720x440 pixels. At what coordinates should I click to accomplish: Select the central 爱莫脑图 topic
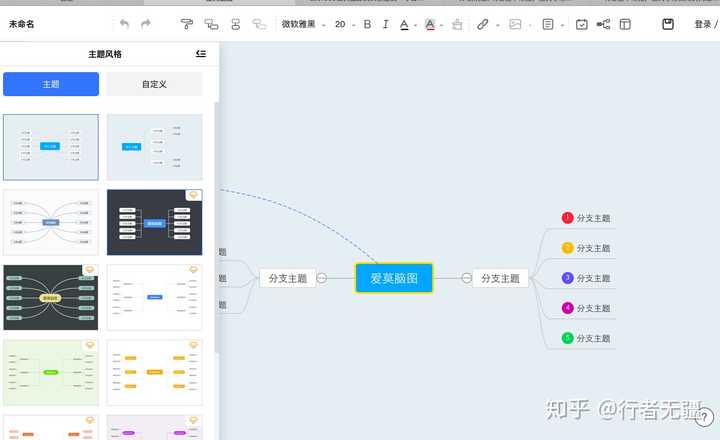394,278
